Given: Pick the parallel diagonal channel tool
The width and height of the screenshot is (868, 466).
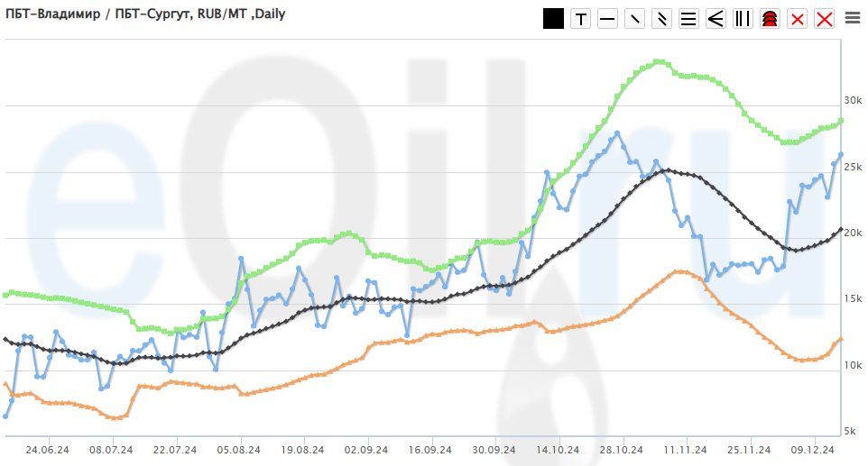Looking at the screenshot, I should click(661, 19).
